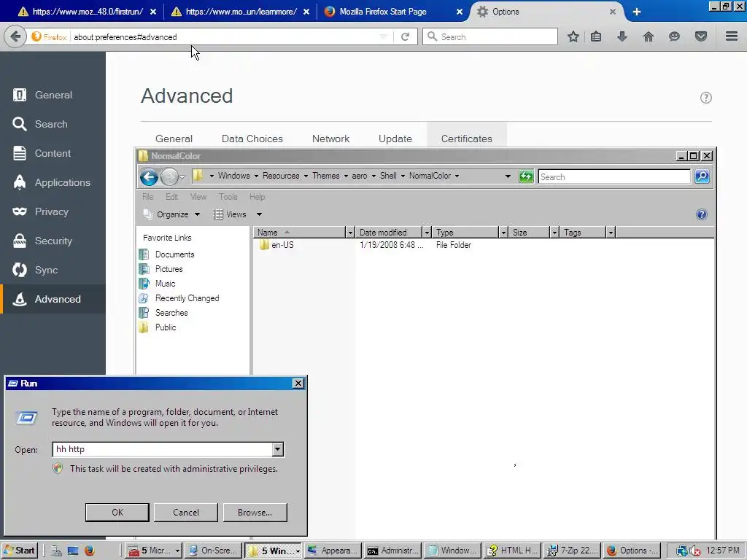Open new Firefox tab with plus
Screen dimensions: 747x560
click(x=636, y=12)
